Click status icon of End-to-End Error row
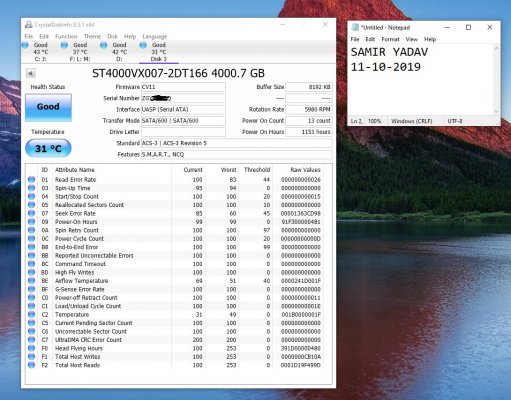The width and height of the screenshot is (511, 400). (x=31, y=247)
